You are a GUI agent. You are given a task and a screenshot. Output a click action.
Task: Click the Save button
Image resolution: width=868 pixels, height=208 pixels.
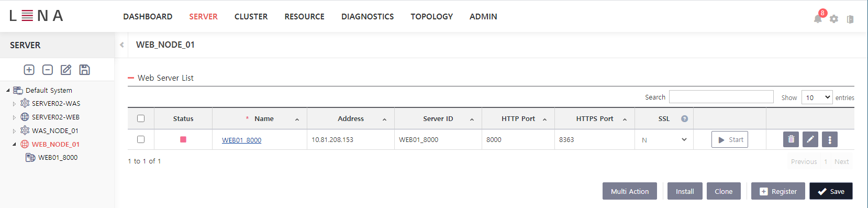coord(831,191)
